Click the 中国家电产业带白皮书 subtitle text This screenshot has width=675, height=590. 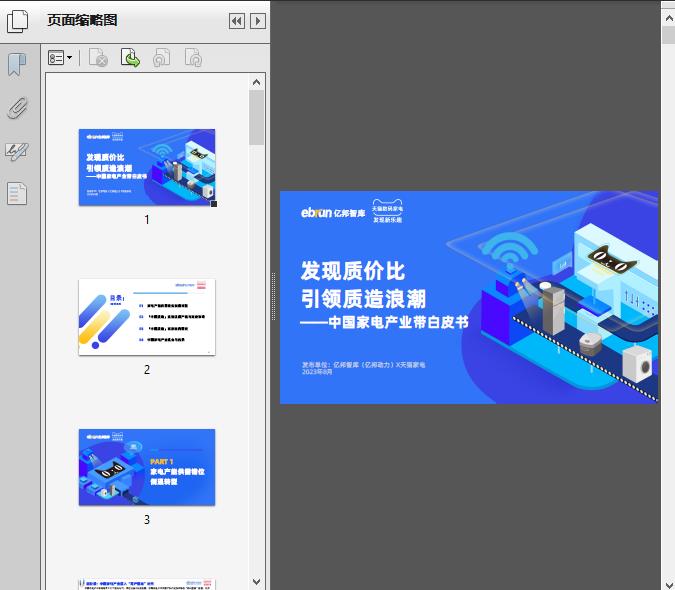click(398, 322)
